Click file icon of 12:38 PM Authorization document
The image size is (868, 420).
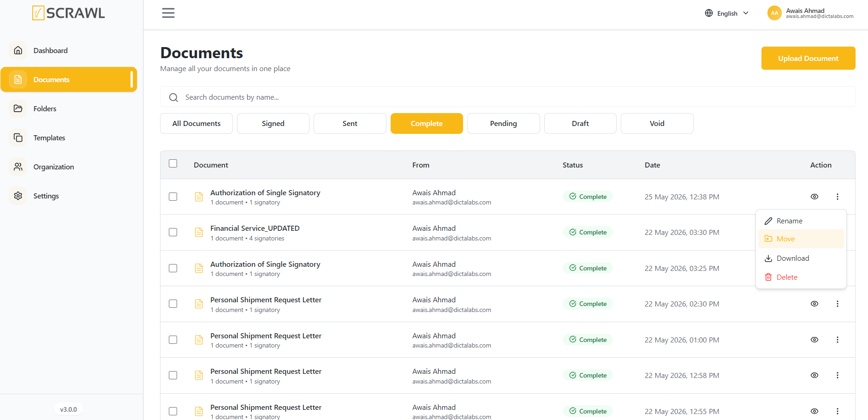[199, 197]
